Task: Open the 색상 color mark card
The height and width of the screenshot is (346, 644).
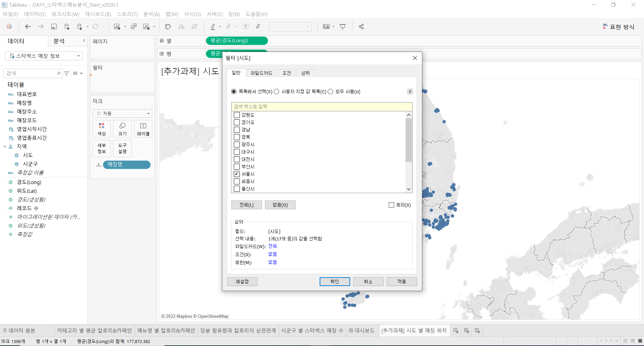Action: 102,129
